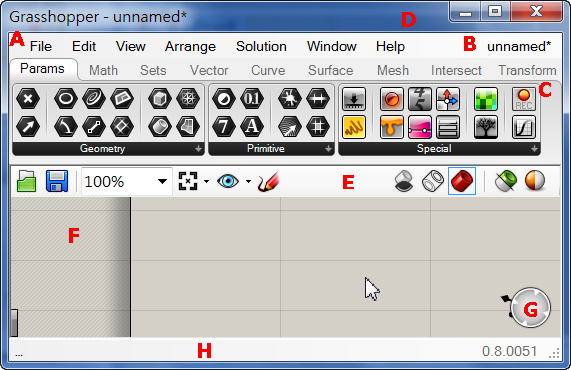The width and height of the screenshot is (571, 370).
Task: Open the File menu
Action: [x=41, y=47]
